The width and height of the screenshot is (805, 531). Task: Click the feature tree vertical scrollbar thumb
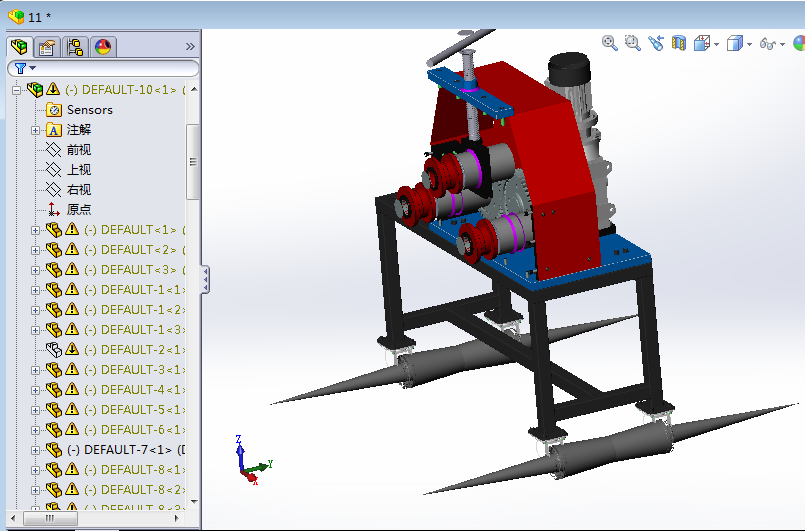(193, 162)
